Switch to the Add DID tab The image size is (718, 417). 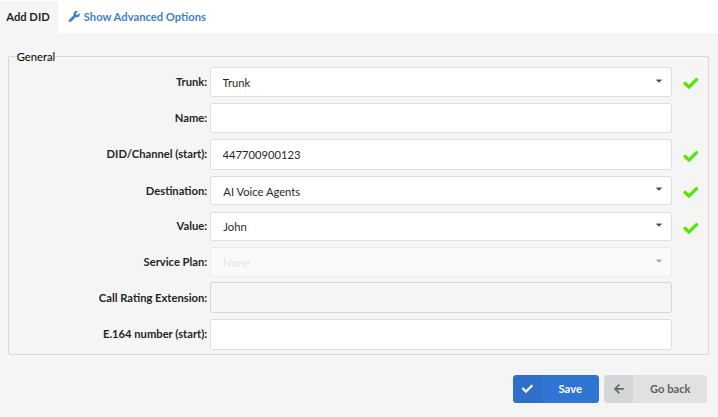click(x=28, y=17)
